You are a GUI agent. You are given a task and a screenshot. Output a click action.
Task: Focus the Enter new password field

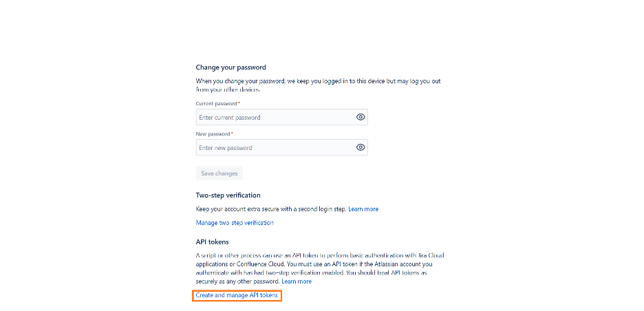[275, 147]
